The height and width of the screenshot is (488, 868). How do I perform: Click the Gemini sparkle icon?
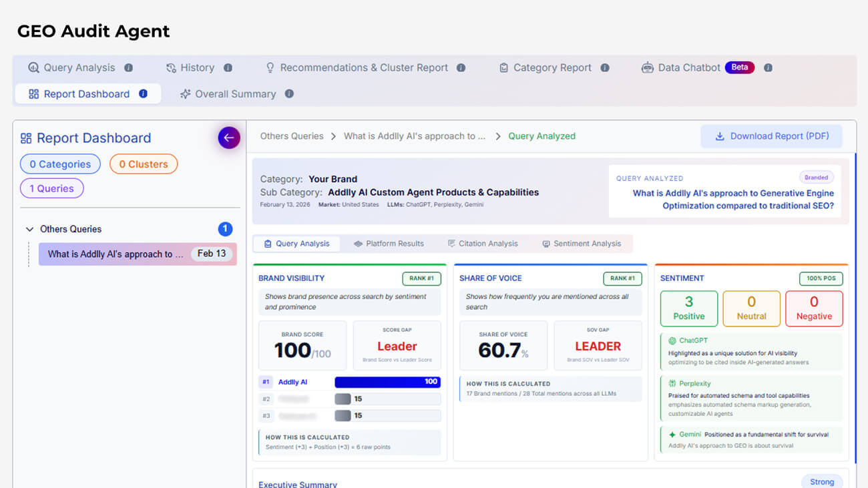672,435
